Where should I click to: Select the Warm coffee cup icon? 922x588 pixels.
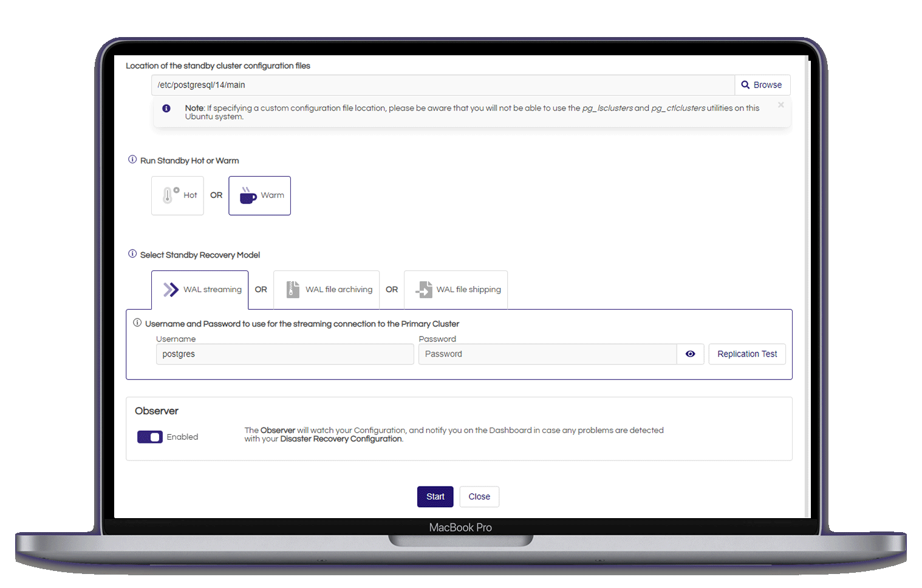coord(247,195)
